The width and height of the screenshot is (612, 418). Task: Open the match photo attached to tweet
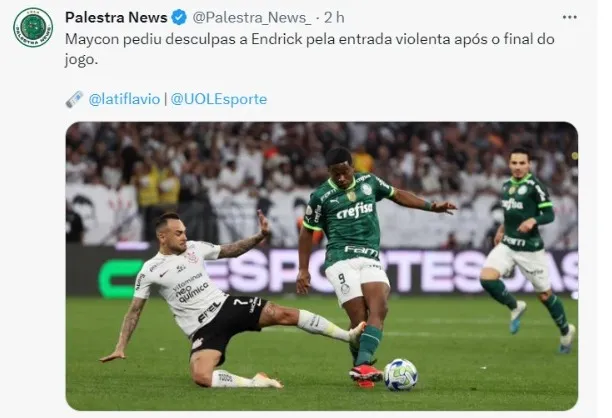pyautogui.click(x=322, y=266)
